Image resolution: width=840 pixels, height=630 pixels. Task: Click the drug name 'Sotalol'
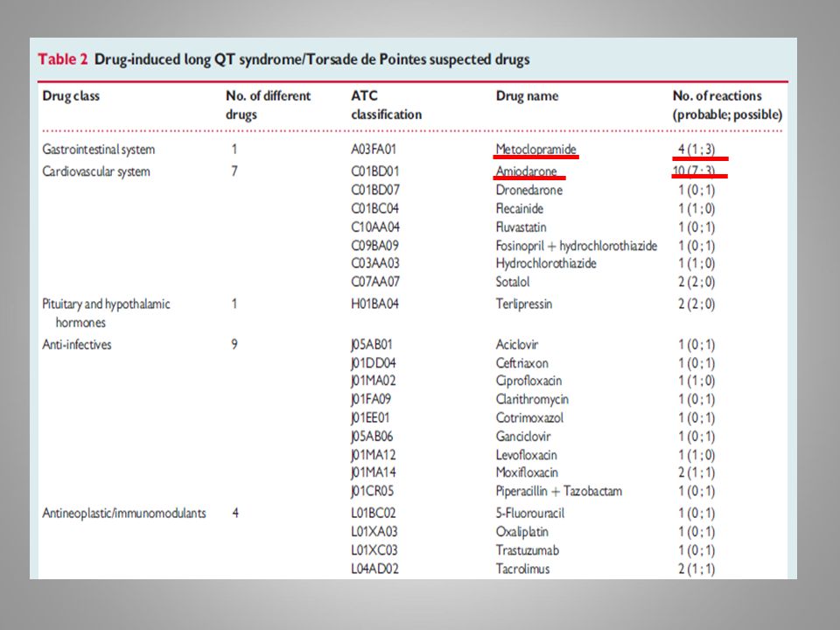[512, 282]
